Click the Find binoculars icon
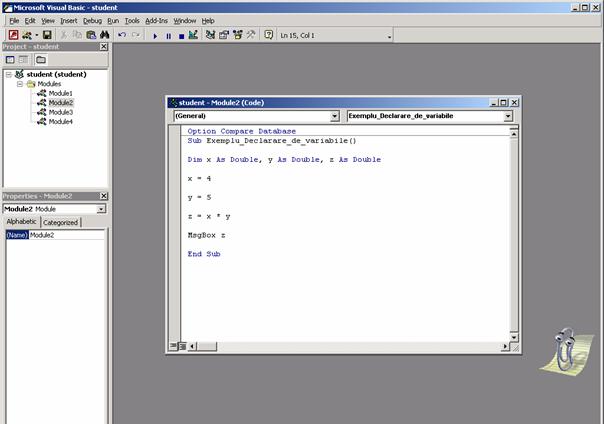Viewport: 604px width, 424px height. [104, 34]
